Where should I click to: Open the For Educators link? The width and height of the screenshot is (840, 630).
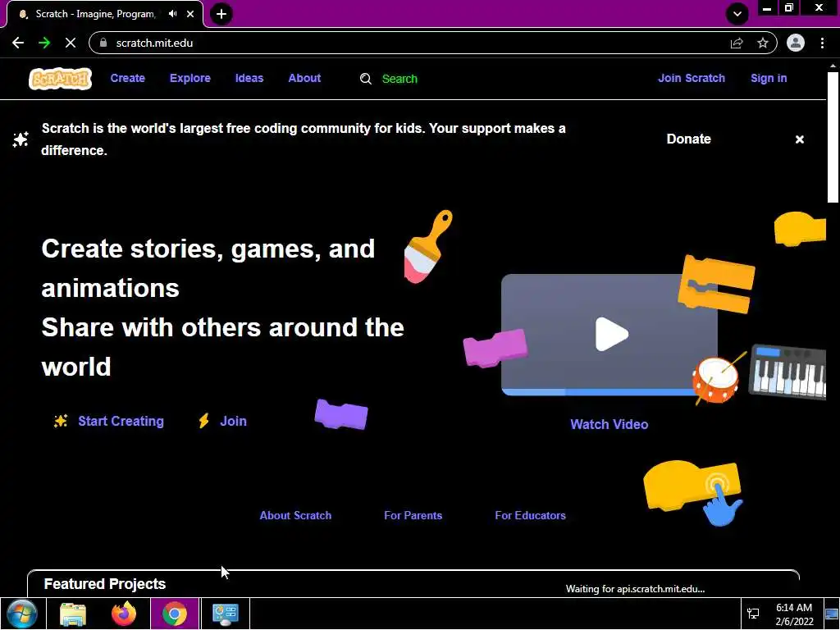click(531, 515)
